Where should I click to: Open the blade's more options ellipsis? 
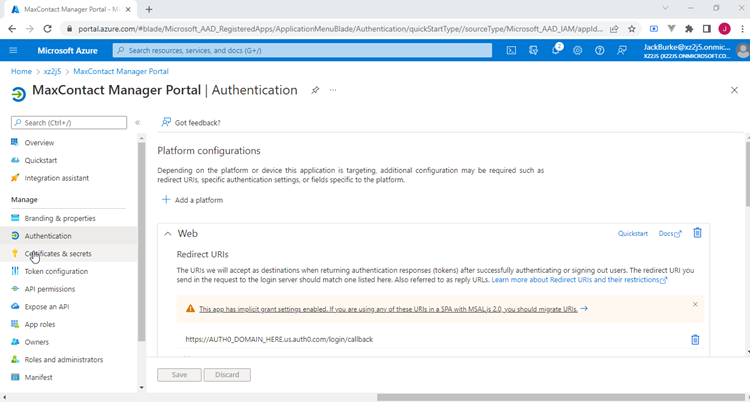click(333, 90)
